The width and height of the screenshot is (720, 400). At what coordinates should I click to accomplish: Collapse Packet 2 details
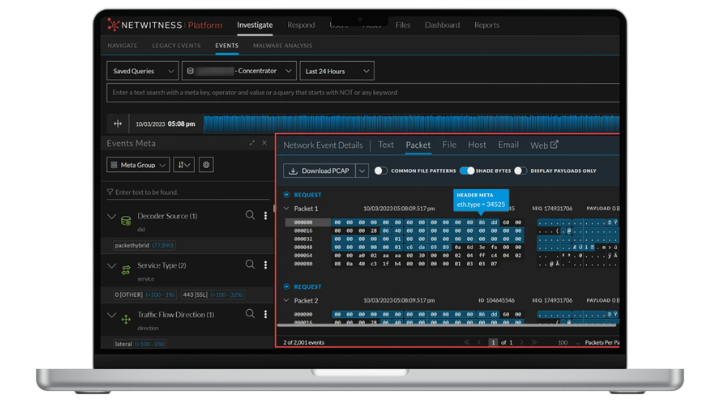(x=287, y=300)
